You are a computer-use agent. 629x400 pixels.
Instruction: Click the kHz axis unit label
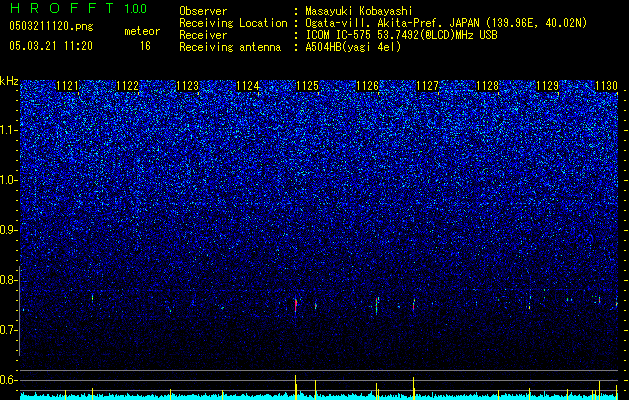click(x=9, y=81)
